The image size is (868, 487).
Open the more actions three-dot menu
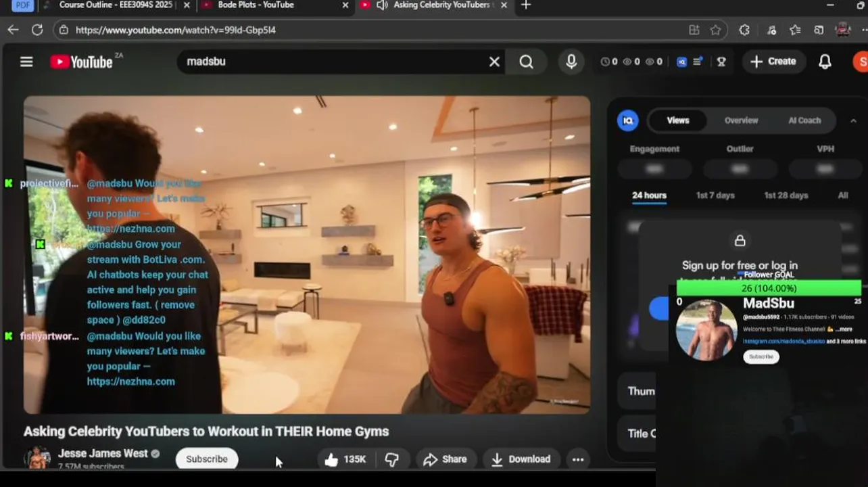(x=578, y=459)
